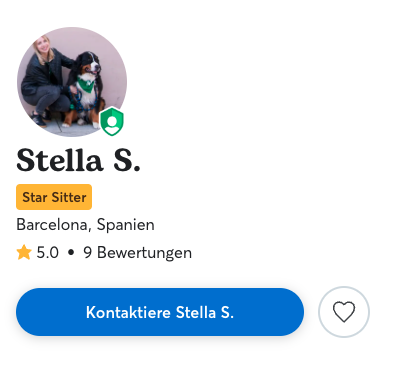
Task: Open the orange Star Sitter badge
Action: click(54, 197)
